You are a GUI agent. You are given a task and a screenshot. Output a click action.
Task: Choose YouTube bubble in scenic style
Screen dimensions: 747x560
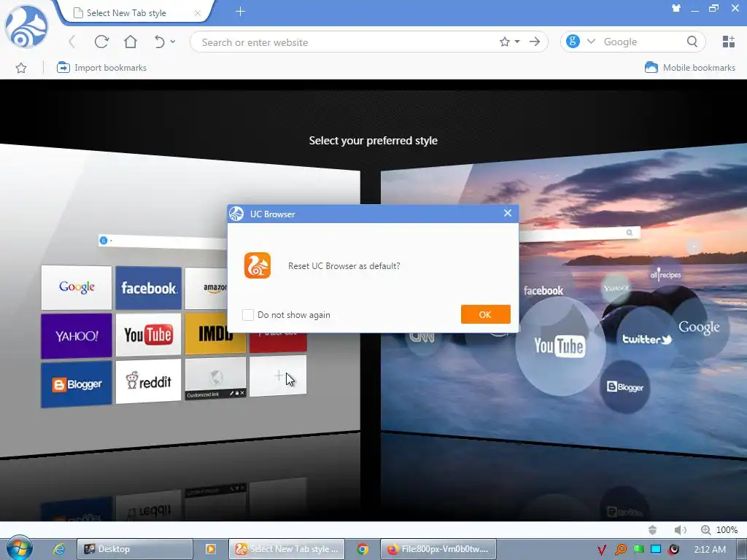(560, 346)
